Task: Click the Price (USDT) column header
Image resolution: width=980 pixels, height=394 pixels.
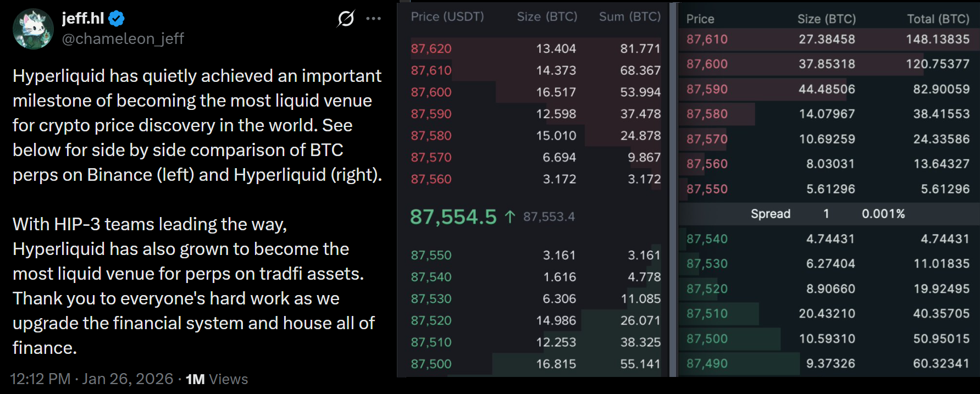Action: pyautogui.click(x=446, y=16)
